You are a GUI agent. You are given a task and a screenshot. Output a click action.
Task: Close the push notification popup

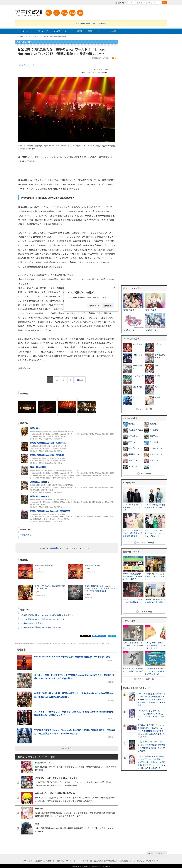(115, 288)
